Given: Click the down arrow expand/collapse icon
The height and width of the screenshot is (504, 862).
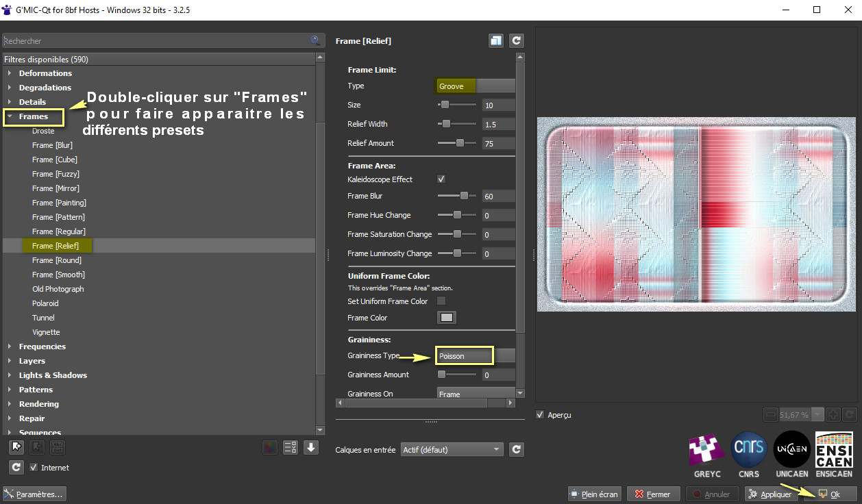Looking at the screenshot, I should pos(311,447).
